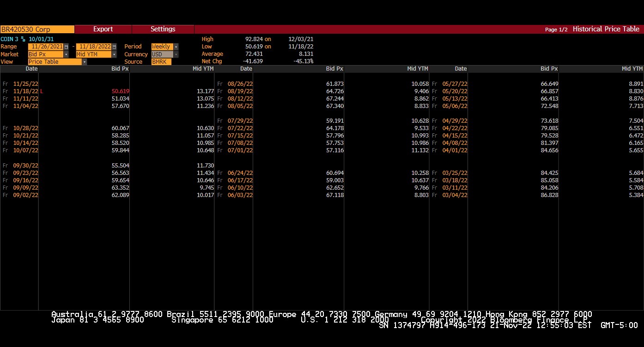Click the 11/11/22 date cell

pos(26,99)
